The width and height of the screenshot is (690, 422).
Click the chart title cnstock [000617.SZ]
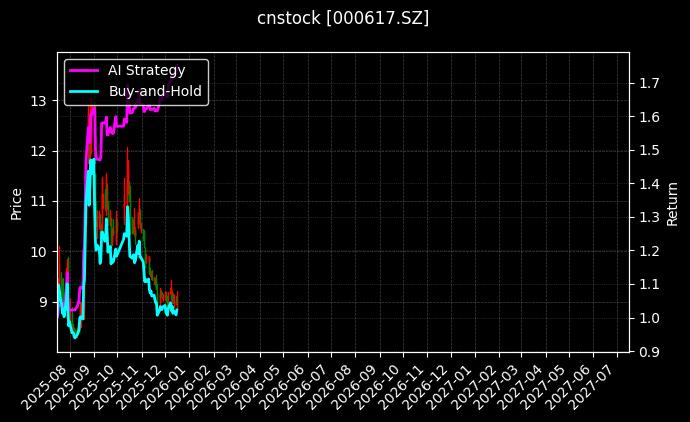[x=343, y=18]
